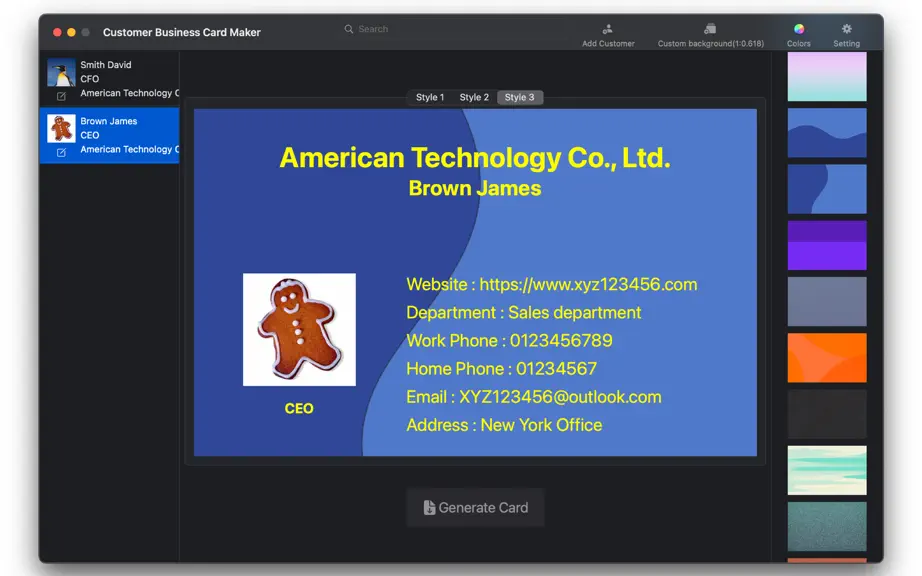Select Smith David in customer list
This screenshot has height=576, width=922.
(x=109, y=79)
